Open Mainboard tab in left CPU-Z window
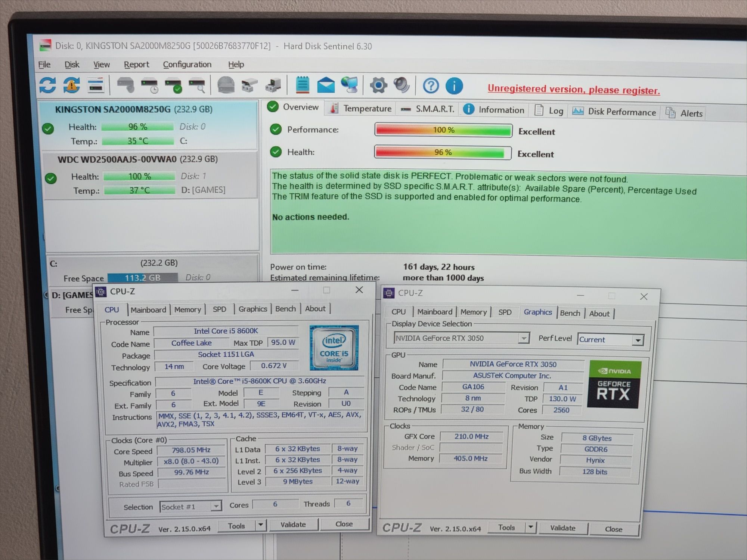The image size is (747, 560). [x=148, y=310]
